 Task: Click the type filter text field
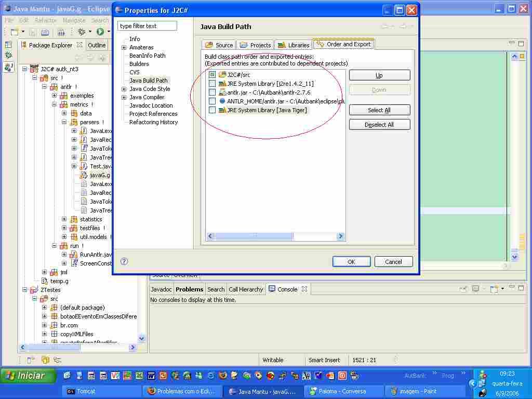click(x=147, y=26)
